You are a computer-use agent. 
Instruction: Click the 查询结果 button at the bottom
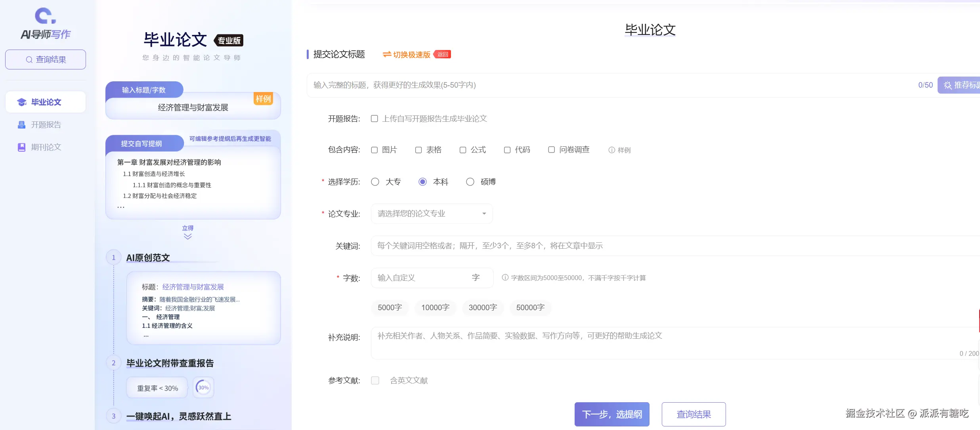click(x=693, y=414)
